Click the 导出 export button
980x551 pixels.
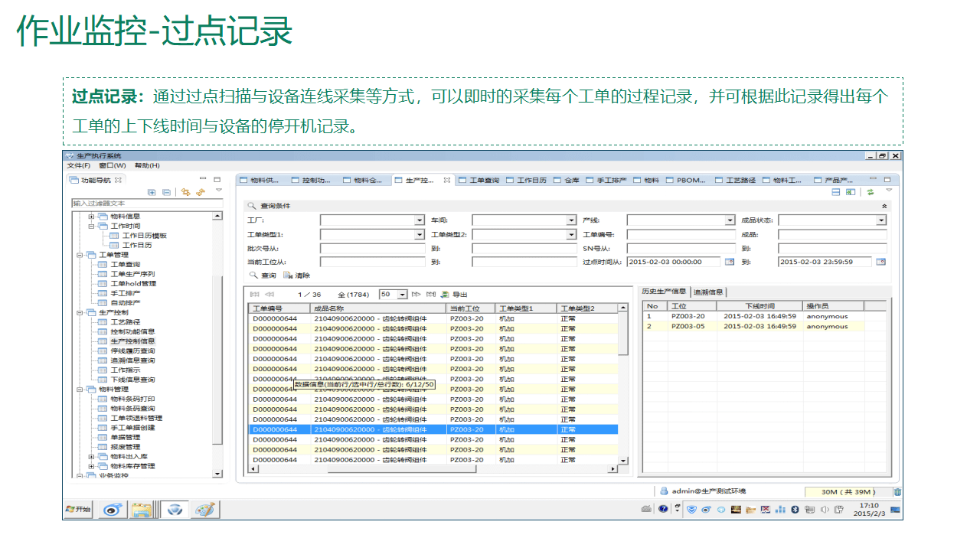454,294
